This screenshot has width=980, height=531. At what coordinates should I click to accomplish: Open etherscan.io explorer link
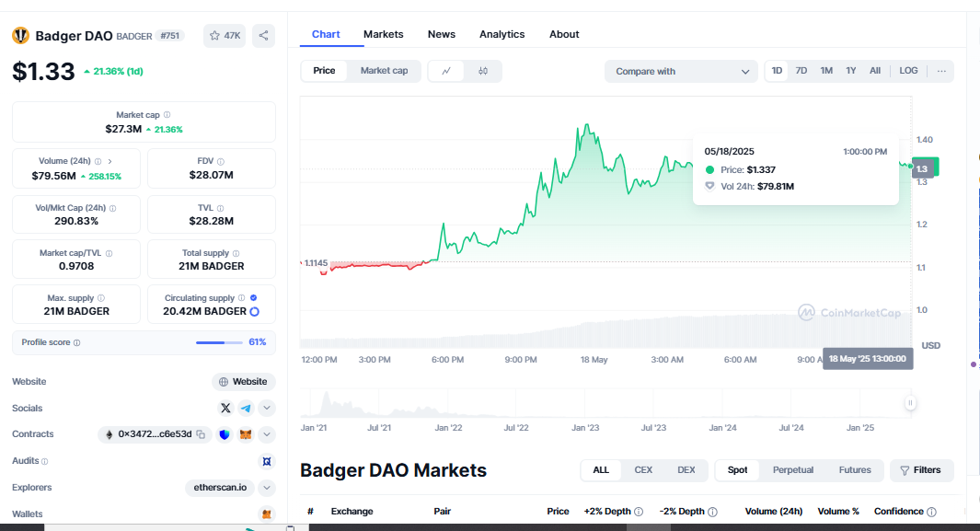(x=220, y=488)
